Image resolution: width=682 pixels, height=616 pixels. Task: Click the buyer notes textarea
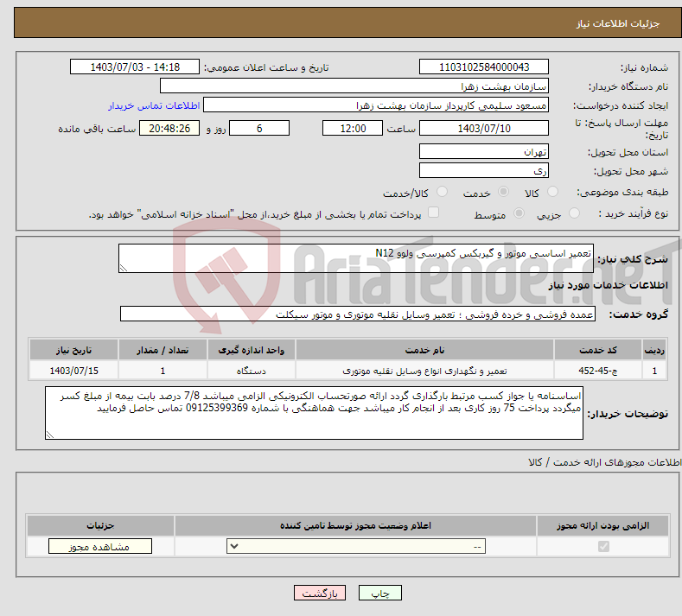(x=314, y=413)
